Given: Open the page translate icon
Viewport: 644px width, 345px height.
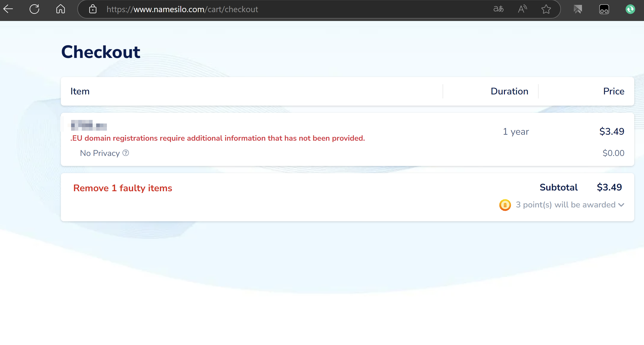Looking at the screenshot, I should coord(498,9).
